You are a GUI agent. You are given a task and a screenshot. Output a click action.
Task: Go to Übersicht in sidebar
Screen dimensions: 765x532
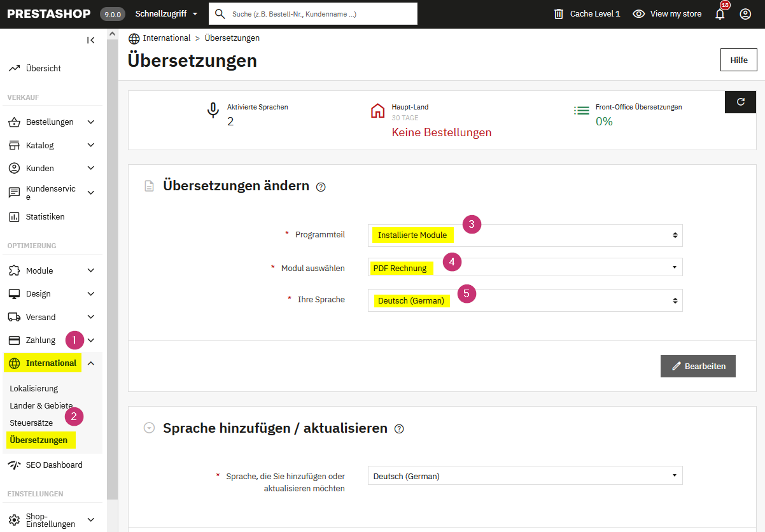(x=43, y=68)
